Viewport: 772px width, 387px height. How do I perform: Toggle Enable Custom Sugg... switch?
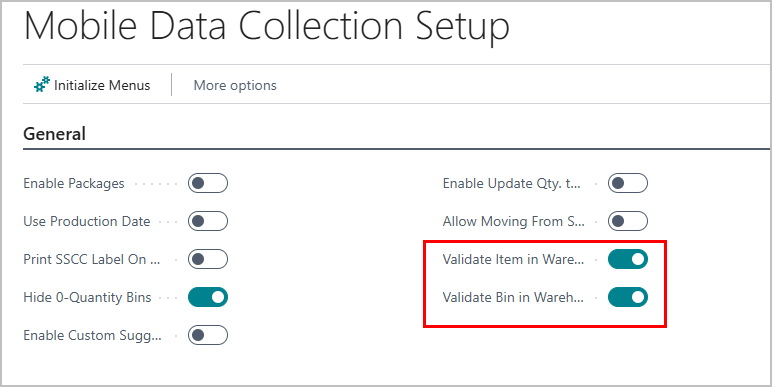click(x=208, y=335)
